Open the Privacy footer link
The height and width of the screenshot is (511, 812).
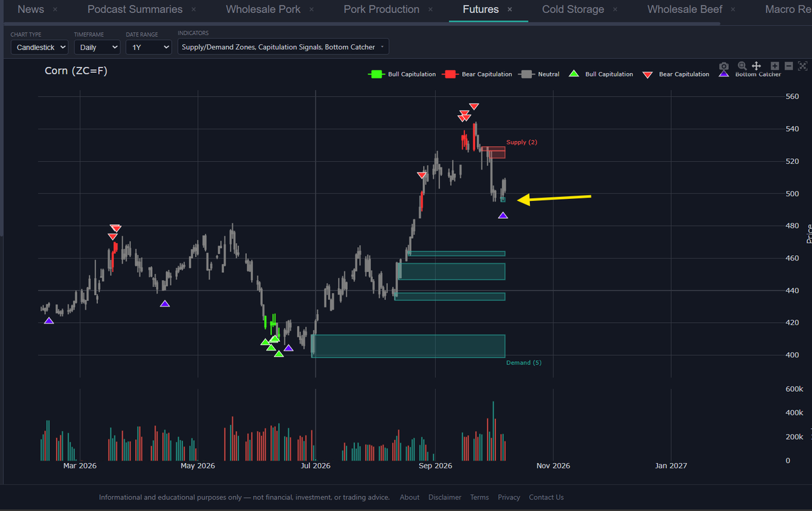[x=509, y=497]
